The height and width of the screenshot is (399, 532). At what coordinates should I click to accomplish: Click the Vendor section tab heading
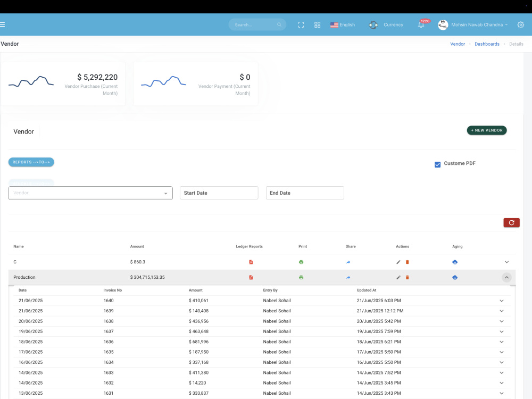(x=24, y=131)
